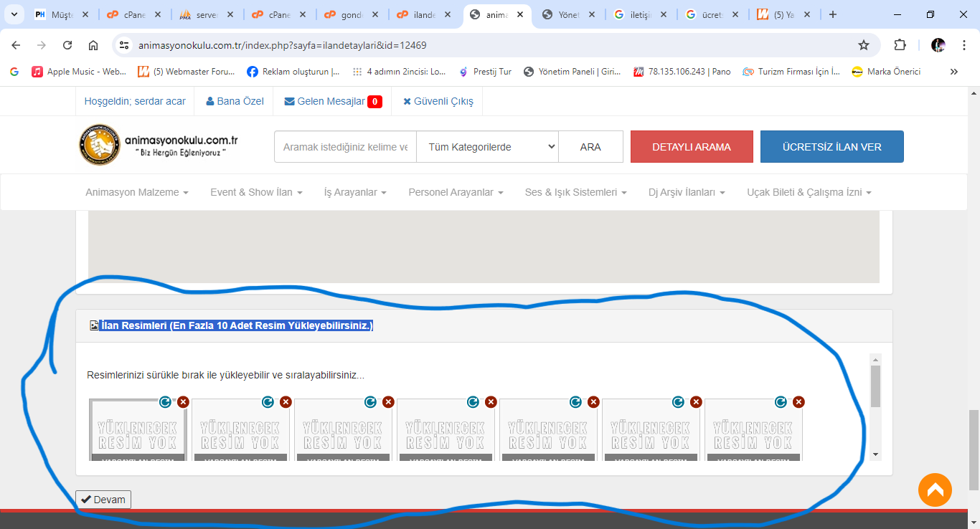Click the ARA search button

(590, 146)
